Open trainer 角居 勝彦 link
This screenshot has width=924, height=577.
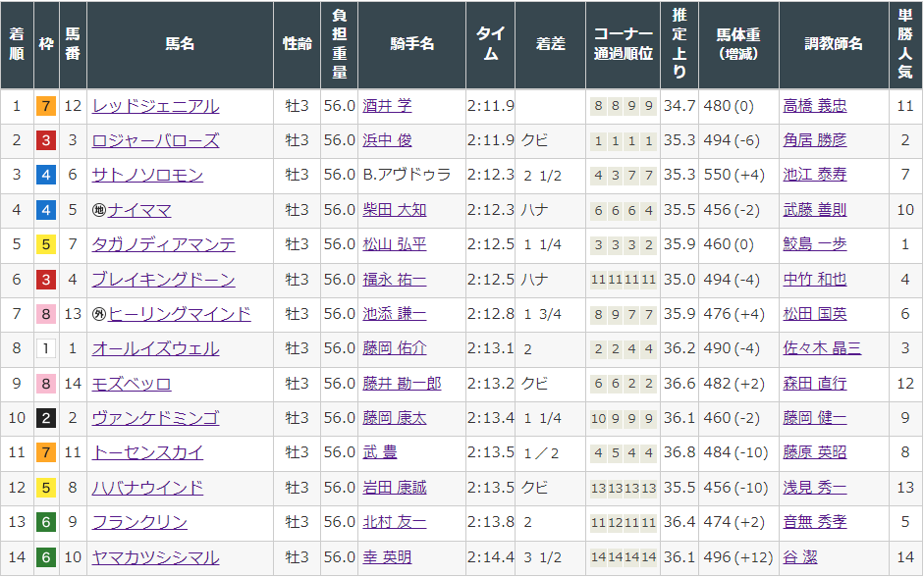[x=815, y=140]
